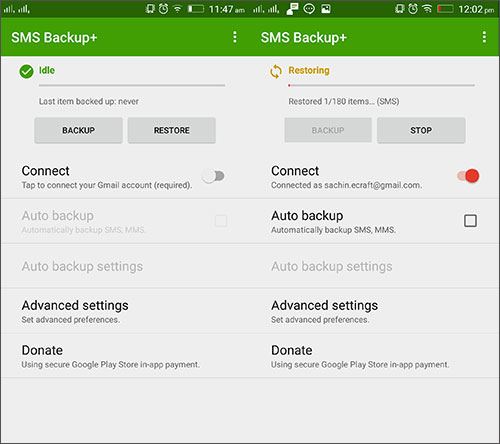The height and width of the screenshot is (444, 500).
Task: Tap signal strength bars in left status bar
Action: click(16, 9)
